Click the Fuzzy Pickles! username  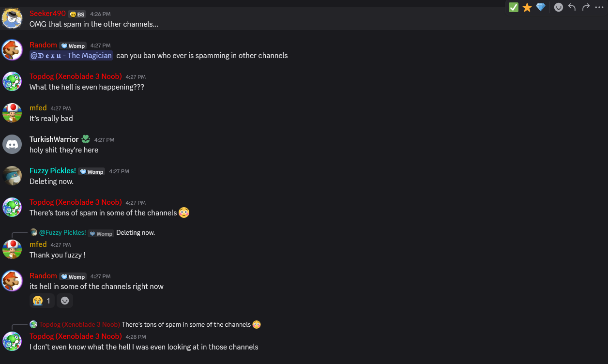pos(52,171)
